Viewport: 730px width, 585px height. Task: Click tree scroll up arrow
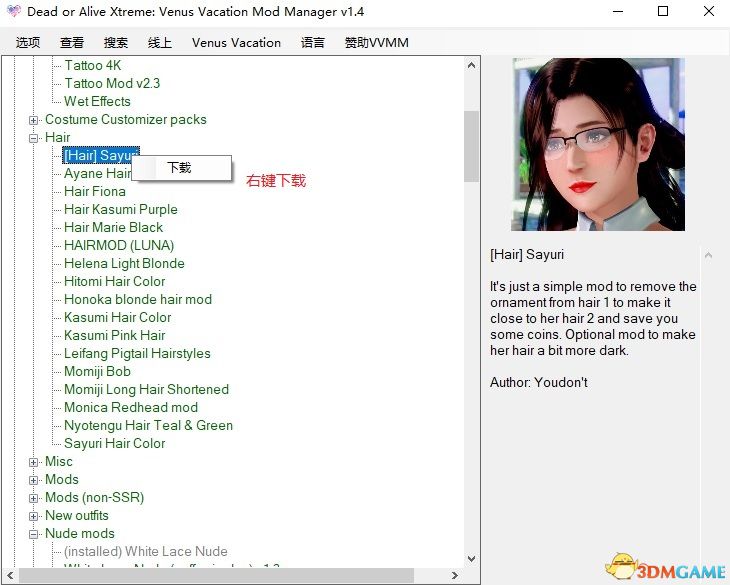(x=471, y=66)
